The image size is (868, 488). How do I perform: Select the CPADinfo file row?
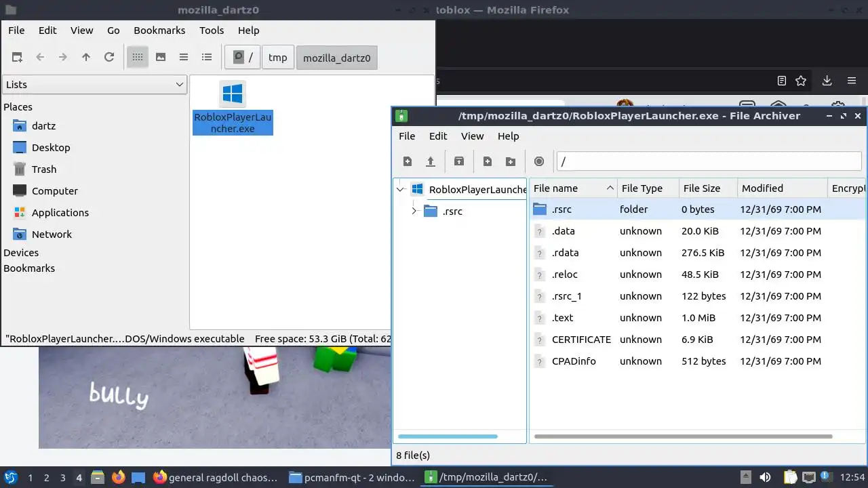pos(698,361)
